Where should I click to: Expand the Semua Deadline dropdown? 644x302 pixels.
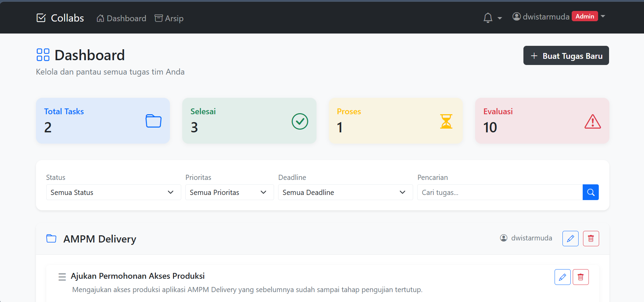point(345,192)
